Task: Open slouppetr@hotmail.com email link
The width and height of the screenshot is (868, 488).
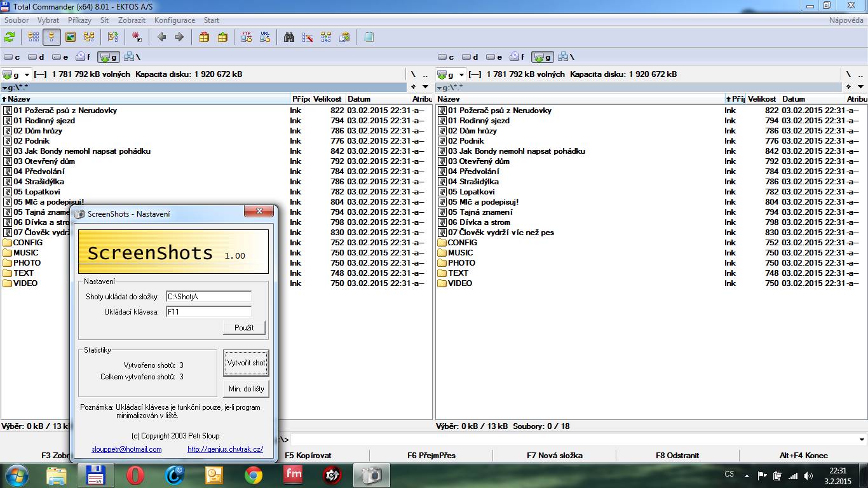Action: click(126, 449)
